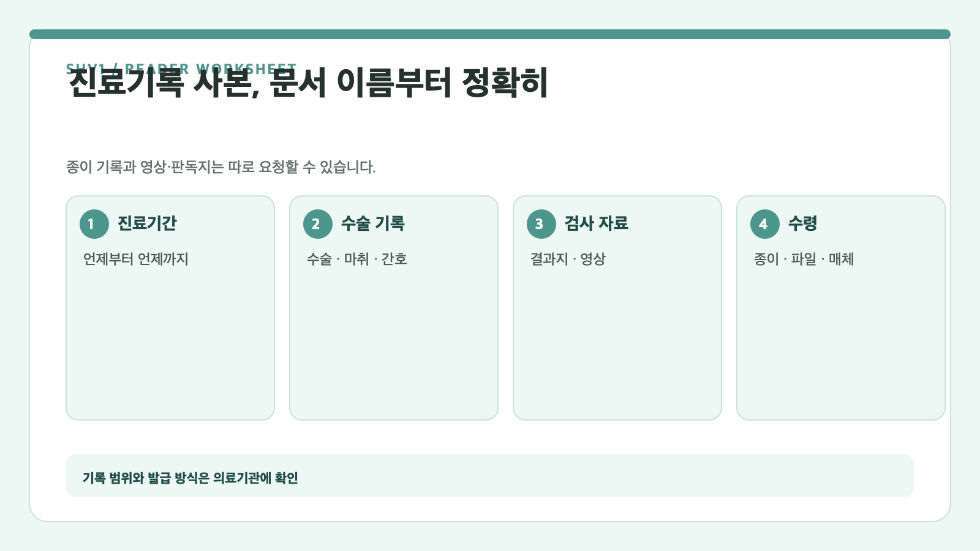Click the text 종이 · 파일 · 매체
The width and height of the screenshot is (980, 551).
804,259
